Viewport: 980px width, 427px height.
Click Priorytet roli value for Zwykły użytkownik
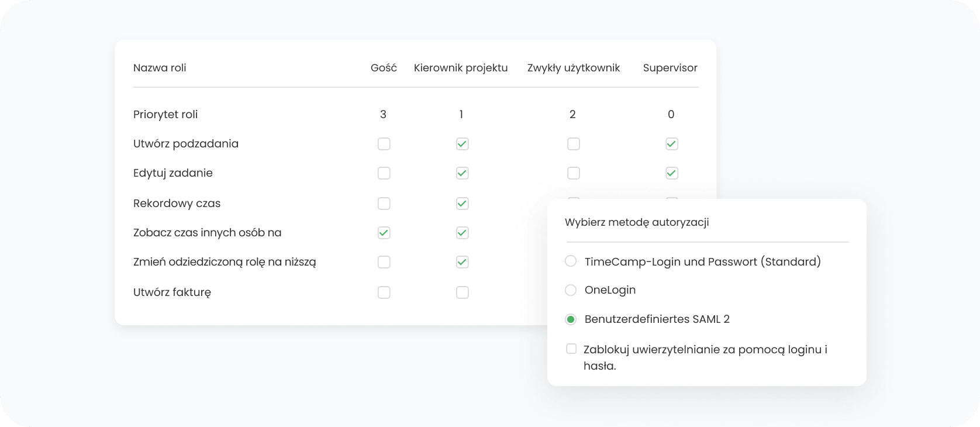[x=572, y=115]
